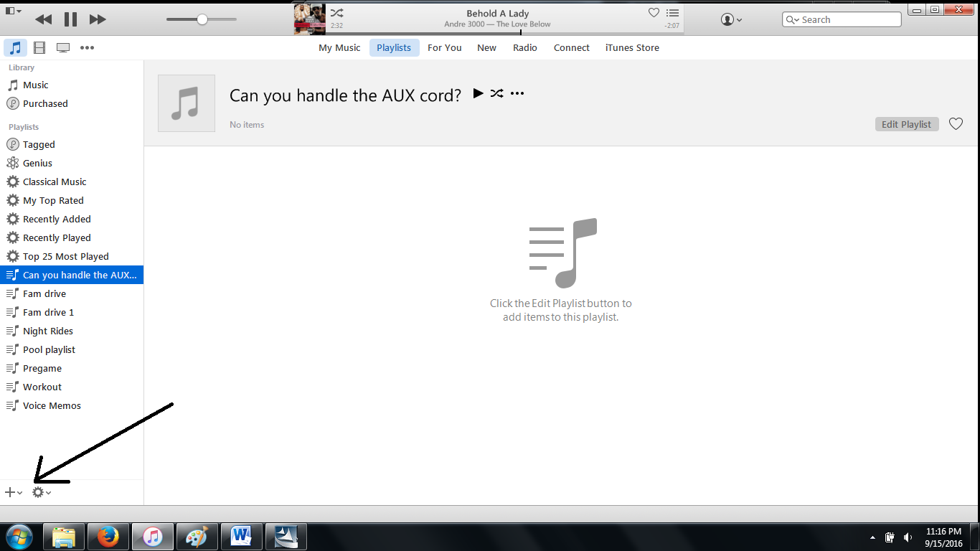This screenshot has width=980, height=551.
Task: Open Microsoft Word from the taskbar
Action: pyautogui.click(x=241, y=537)
